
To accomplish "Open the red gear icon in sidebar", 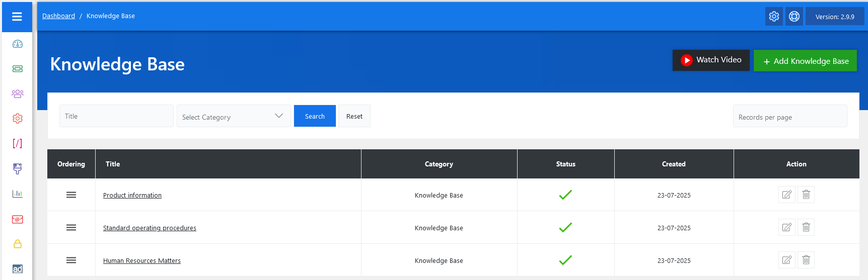I will (x=18, y=119).
